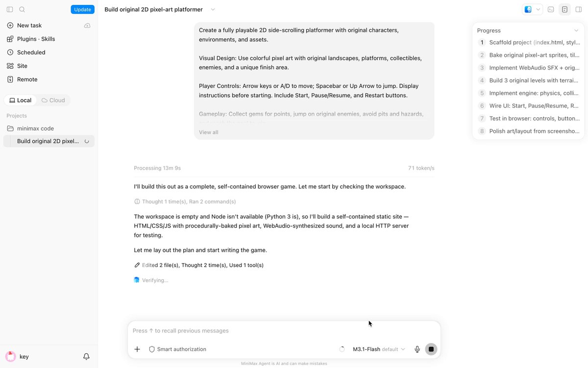Switch to Local mode

coord(21,100)
